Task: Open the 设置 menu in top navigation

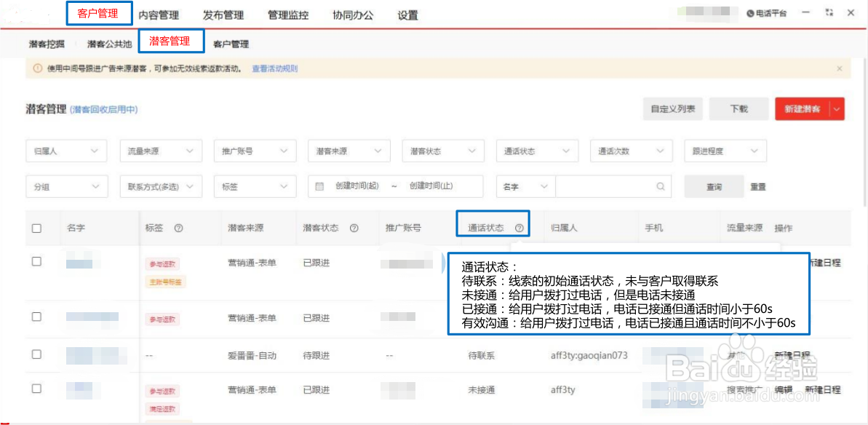Action: click(x=408, y=14)
